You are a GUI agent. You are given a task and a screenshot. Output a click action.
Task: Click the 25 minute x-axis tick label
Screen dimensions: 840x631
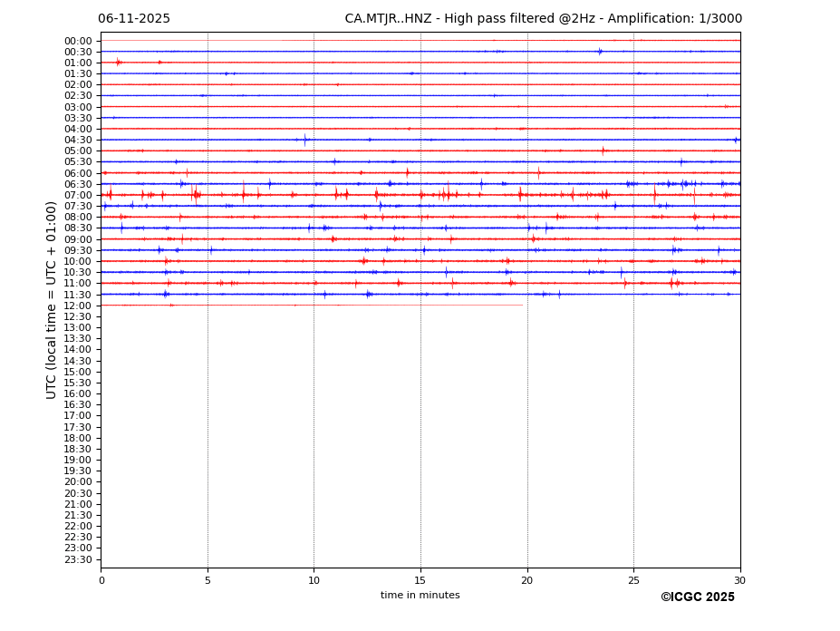click(x=633, y=580)
